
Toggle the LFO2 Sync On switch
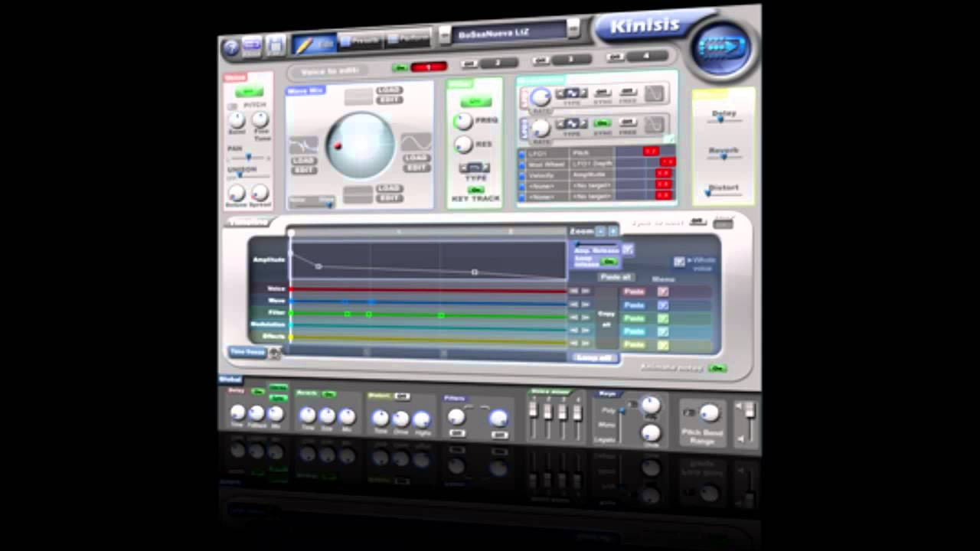603,122
